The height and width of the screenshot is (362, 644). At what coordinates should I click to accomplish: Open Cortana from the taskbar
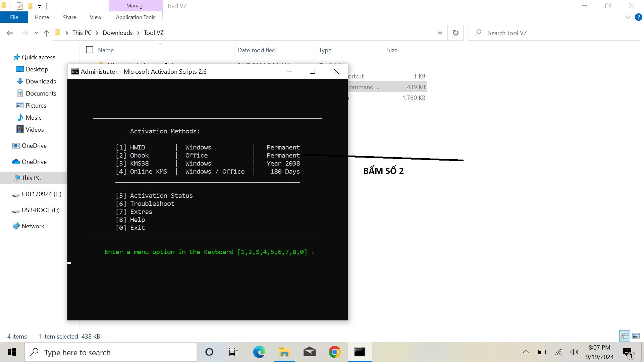(209, 352)
